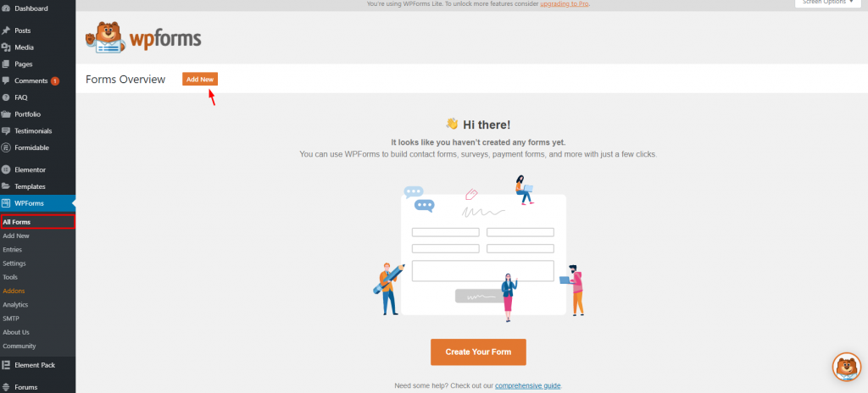Click the Templates folder icon
Image resolution: width=868 pixels, height=393 pixels.
tap(6, 186)
